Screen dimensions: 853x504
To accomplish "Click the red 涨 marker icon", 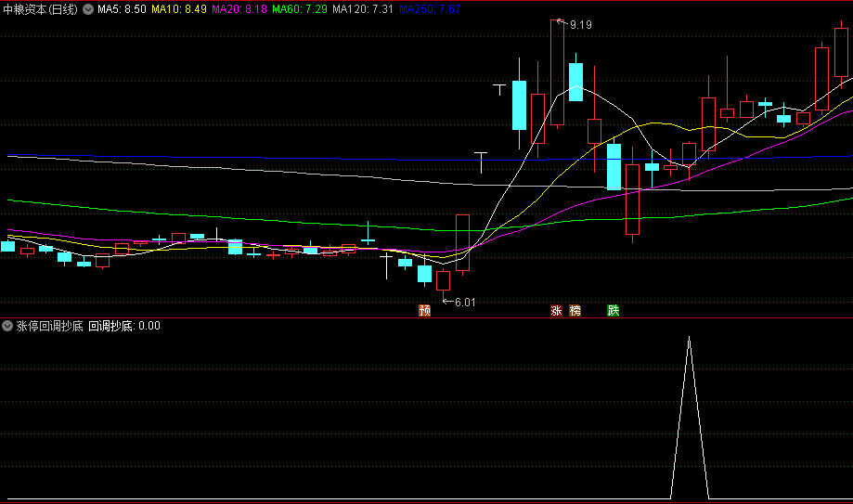I will coord(556,310).
